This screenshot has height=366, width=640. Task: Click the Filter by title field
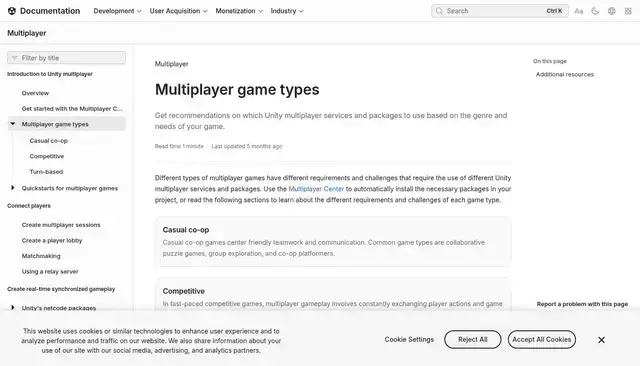coord(66,58)
